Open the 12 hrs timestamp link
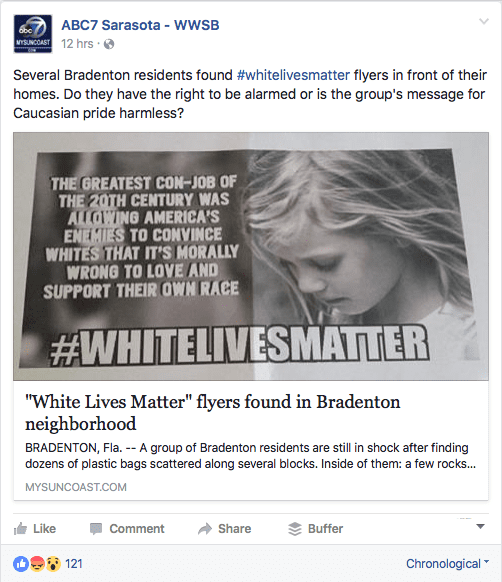 [77, 44]
